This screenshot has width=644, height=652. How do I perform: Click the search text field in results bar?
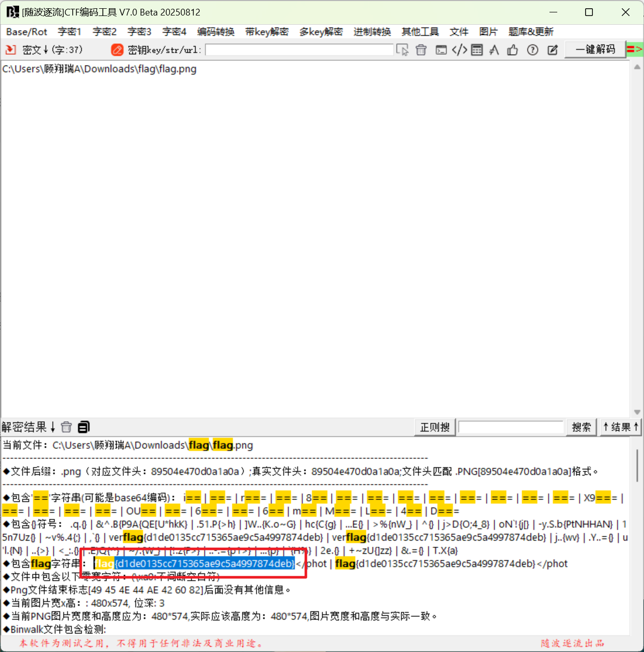(x=510, y=427)
